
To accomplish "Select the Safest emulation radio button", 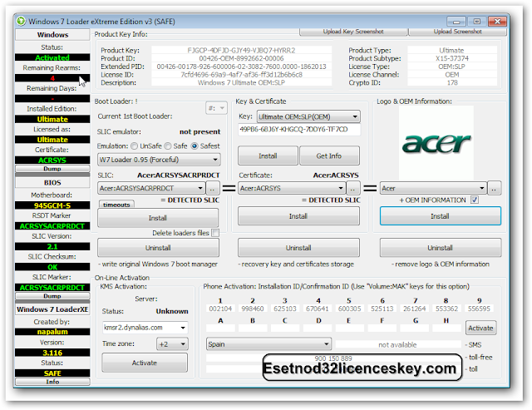I will [x=195, y=146].
